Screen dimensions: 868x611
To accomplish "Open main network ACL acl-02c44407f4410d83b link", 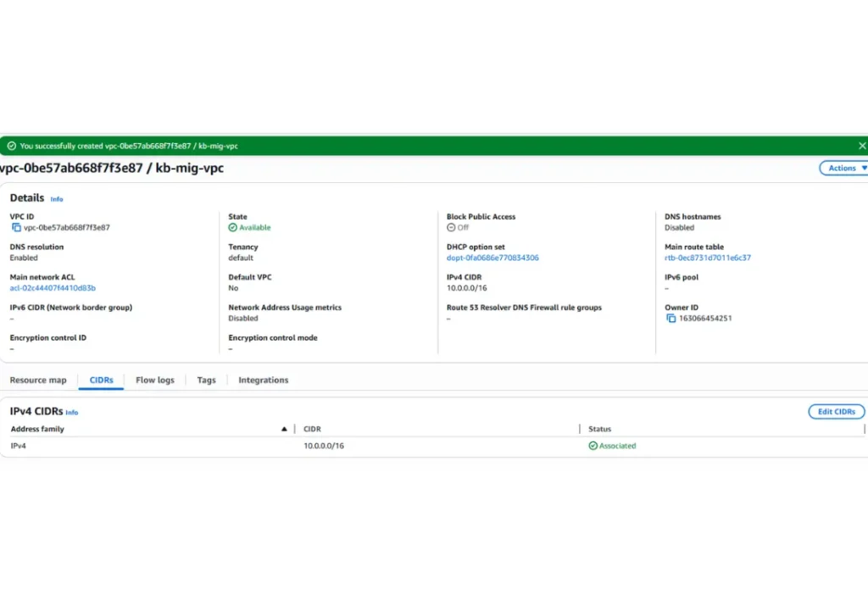I will [x=53, y=288].
